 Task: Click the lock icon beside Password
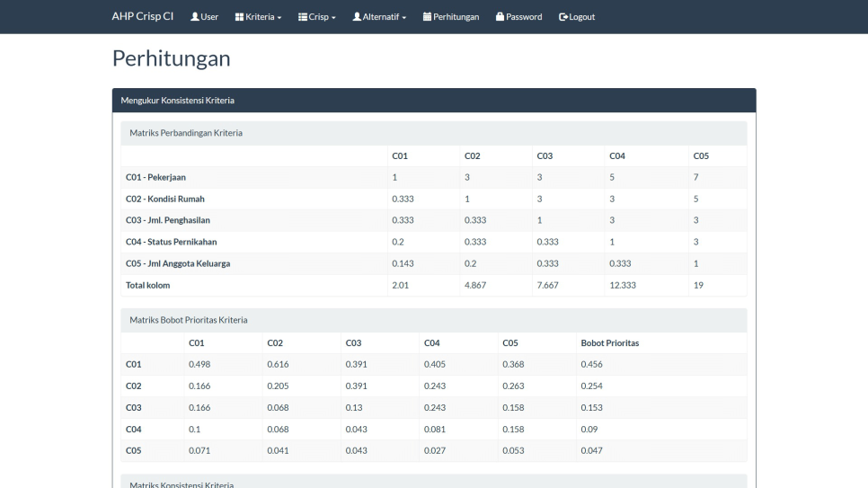point(500,17)
